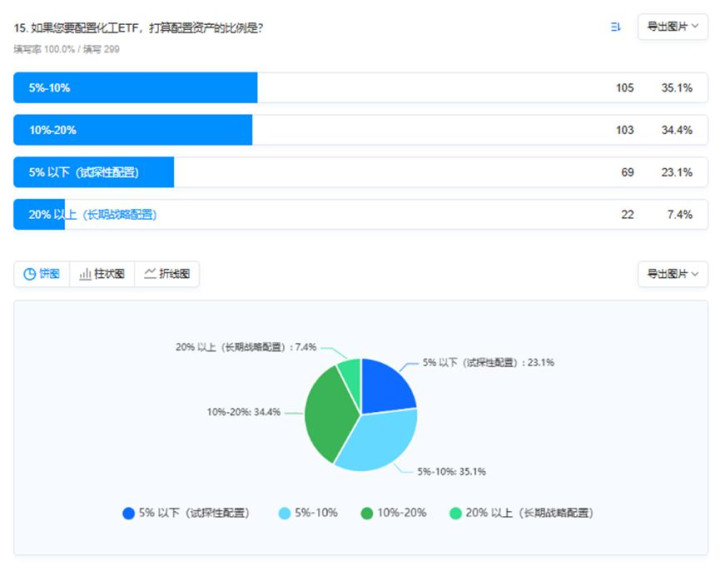
Task: Open the 导出图片 dropdown above the pie chart
Action: (672, 274)
